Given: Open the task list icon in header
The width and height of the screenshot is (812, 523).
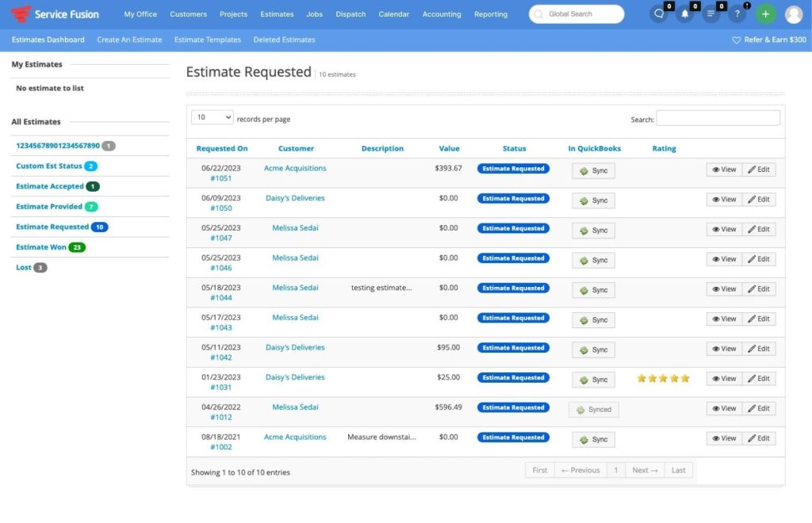Looking at the screenshot, I should point(710,14).
